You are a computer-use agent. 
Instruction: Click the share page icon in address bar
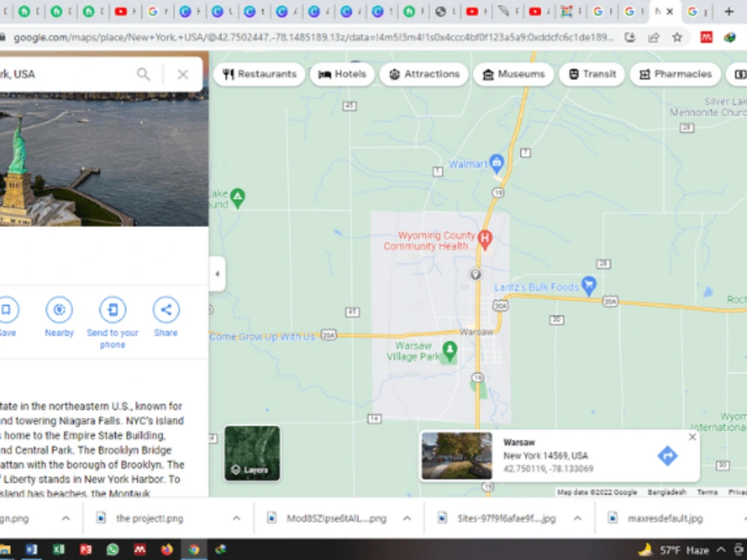click(653, 37)
